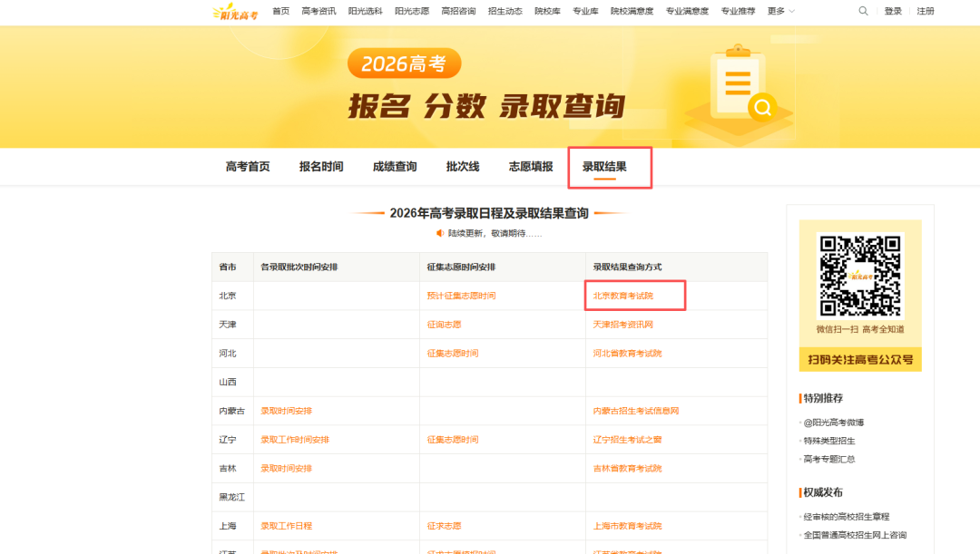Viewport: 980px width, 554px height.
Task: Open 征集志愿时间 link in 辽宁 row
Action: click(x=453, y=440)
